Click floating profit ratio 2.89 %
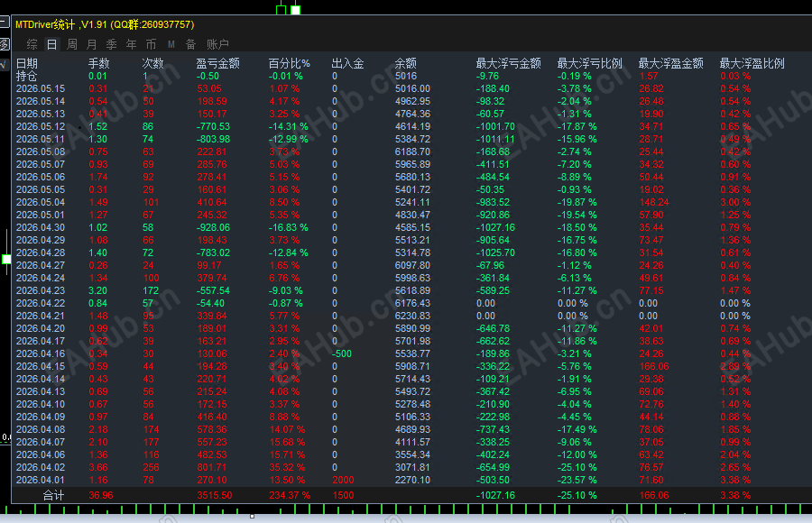Viewport: 812px width, 523px height. [735, 366]
